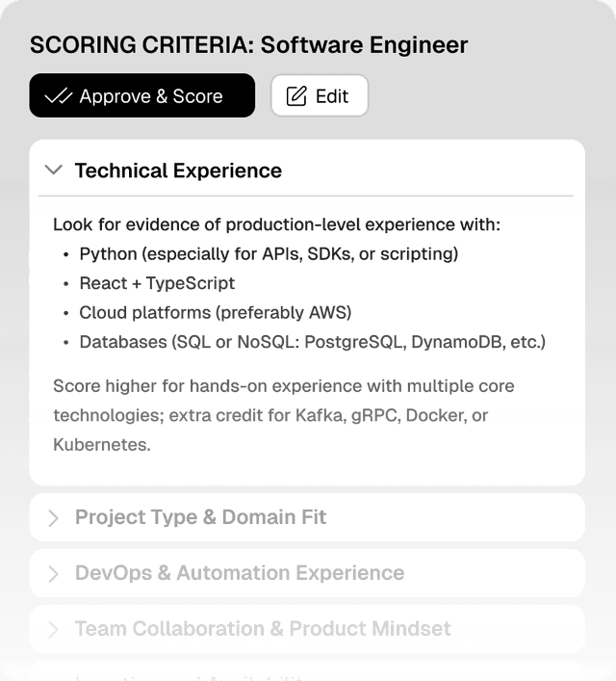Select the DevOps & Automation Experience title
The height and width of the screenshot is (681, 616).
(240, 573)
